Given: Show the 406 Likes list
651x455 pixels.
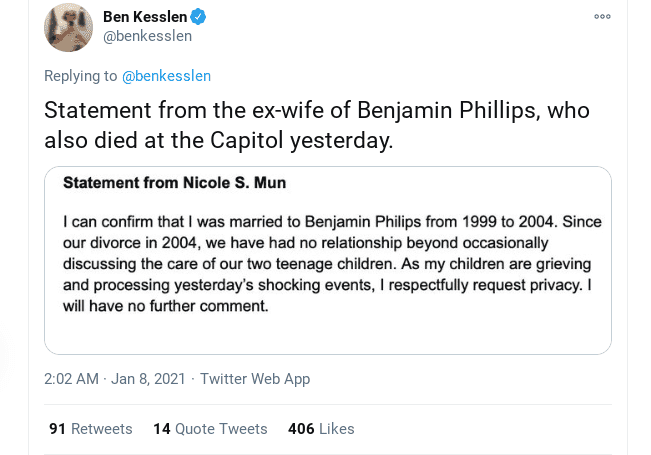Looking at the screenshot, I should (x=321, y=429).
